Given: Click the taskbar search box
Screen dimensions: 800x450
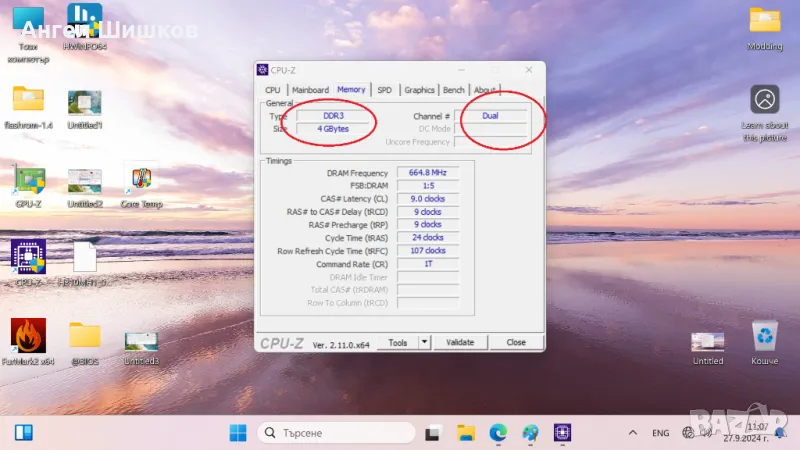Looking at the screenshot, I should (x=333, y=433).
